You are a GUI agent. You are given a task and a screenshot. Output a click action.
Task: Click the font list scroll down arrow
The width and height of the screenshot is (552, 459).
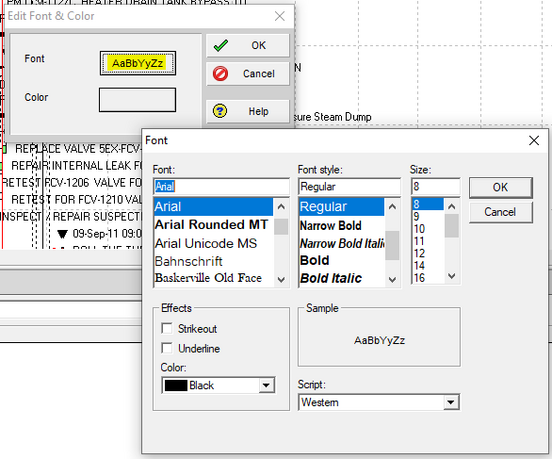click(281, 279)
